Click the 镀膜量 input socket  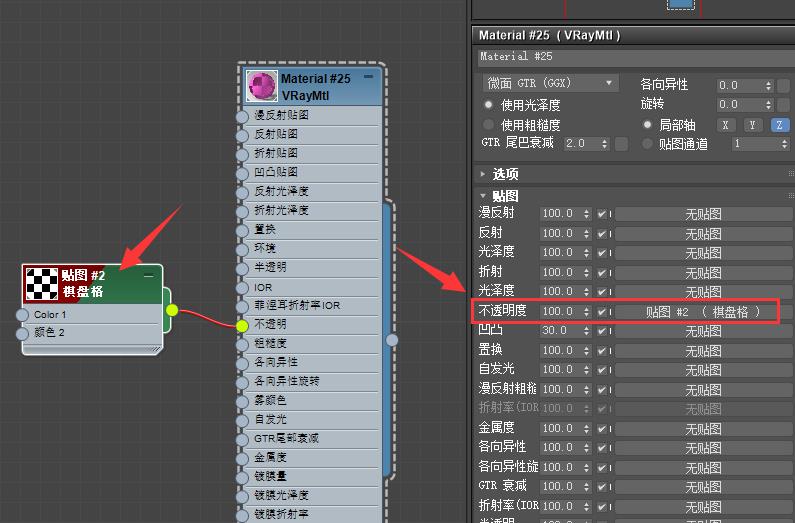[x=242, y=477]
